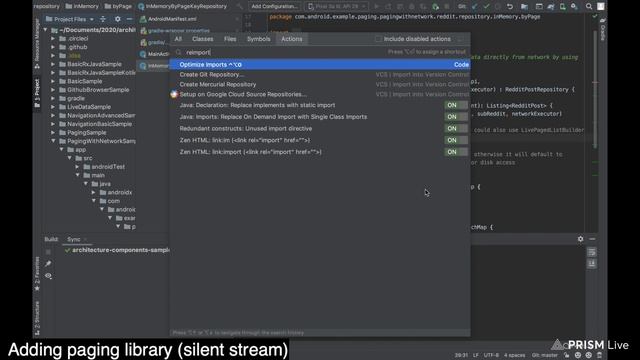
Task: Expand the GithubBrowserSample folder
Action: point(53,90)
